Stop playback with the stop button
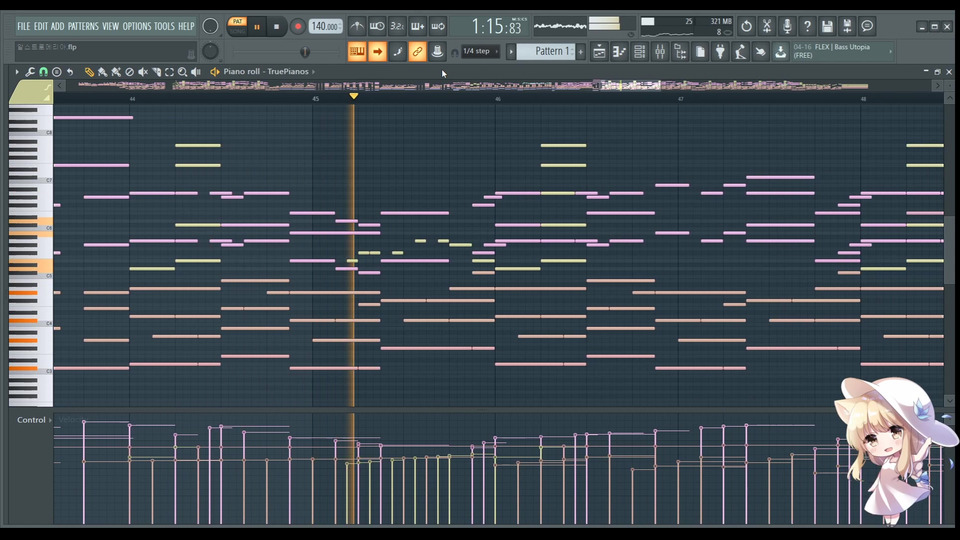Image resolution: width=960 pixels, height=540 pixels. coord(276,27)
